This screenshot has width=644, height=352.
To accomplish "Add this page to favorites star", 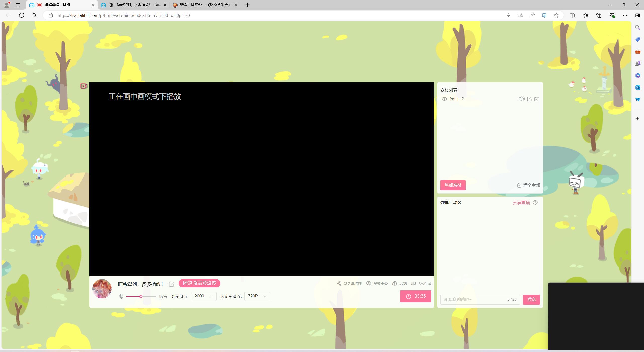I will (x=556, y=15).
